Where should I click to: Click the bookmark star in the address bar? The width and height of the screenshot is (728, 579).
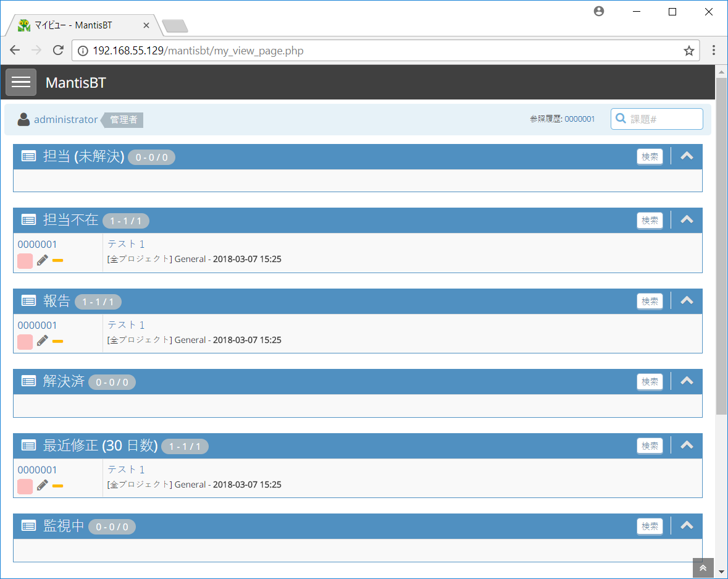point(688,51)
